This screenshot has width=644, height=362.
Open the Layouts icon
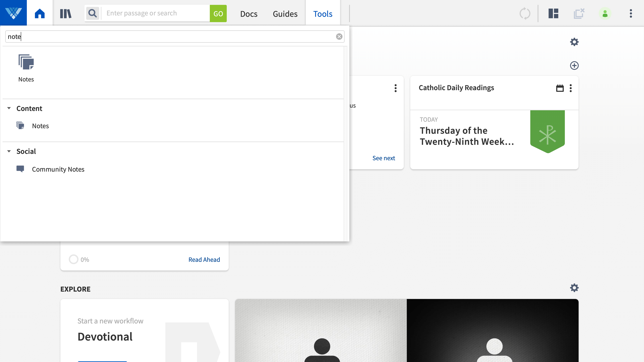coord(553,13)
